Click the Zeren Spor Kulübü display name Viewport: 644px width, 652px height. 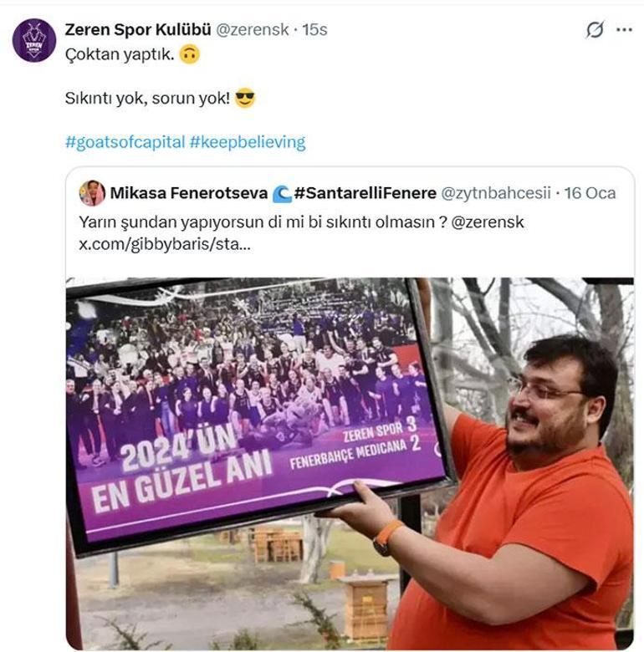click(x=138, y=29)
